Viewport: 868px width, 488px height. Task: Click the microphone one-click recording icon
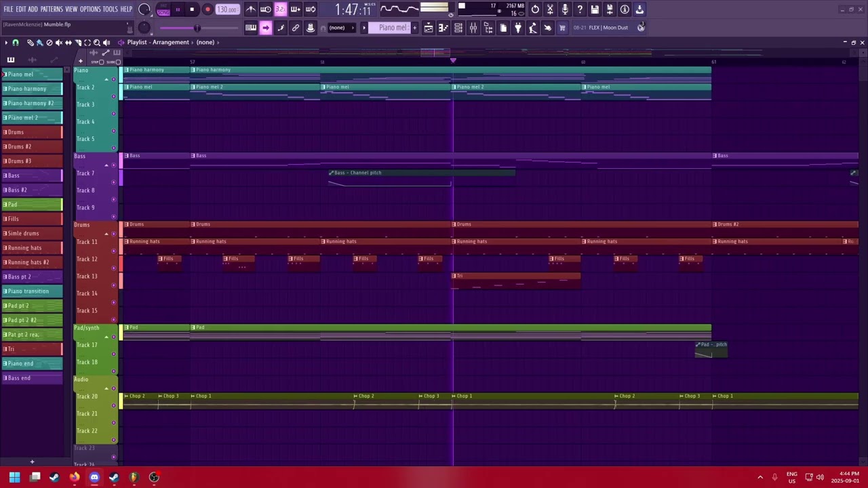click(565, 9)
